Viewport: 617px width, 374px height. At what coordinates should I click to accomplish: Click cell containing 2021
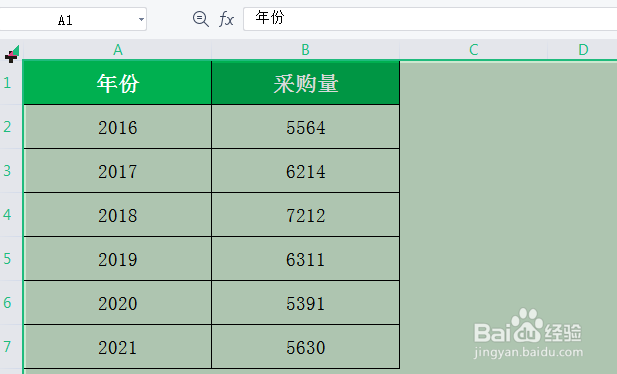coord(117,347)
